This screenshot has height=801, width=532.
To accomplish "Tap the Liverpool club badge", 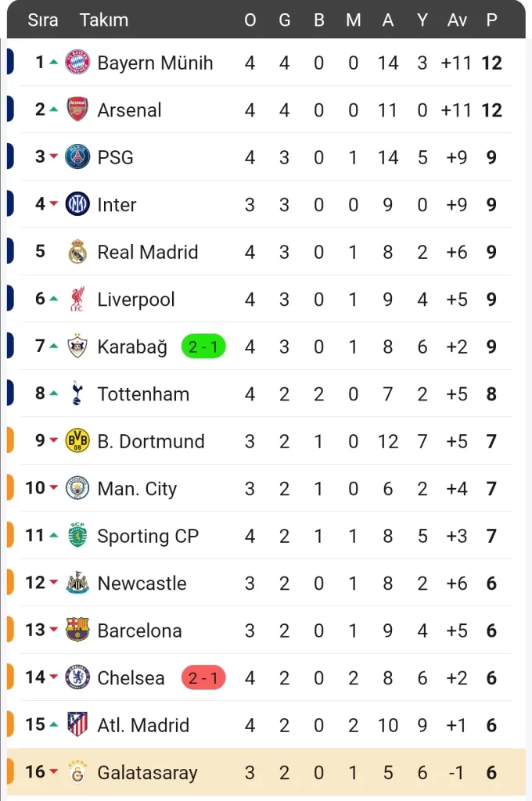I will pos(77,299).
